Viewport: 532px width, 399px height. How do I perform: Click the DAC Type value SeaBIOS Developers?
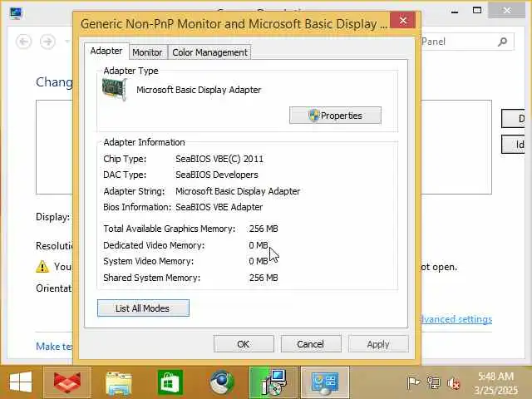(217, 175)
